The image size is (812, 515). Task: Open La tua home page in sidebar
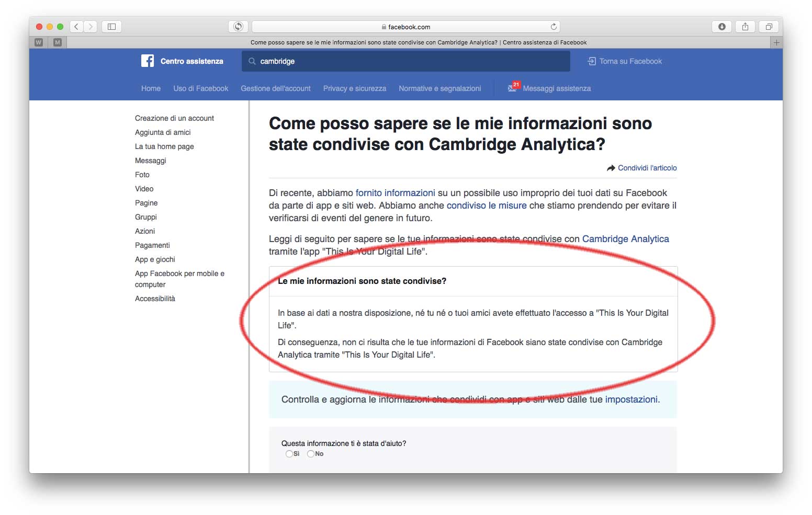164,146
